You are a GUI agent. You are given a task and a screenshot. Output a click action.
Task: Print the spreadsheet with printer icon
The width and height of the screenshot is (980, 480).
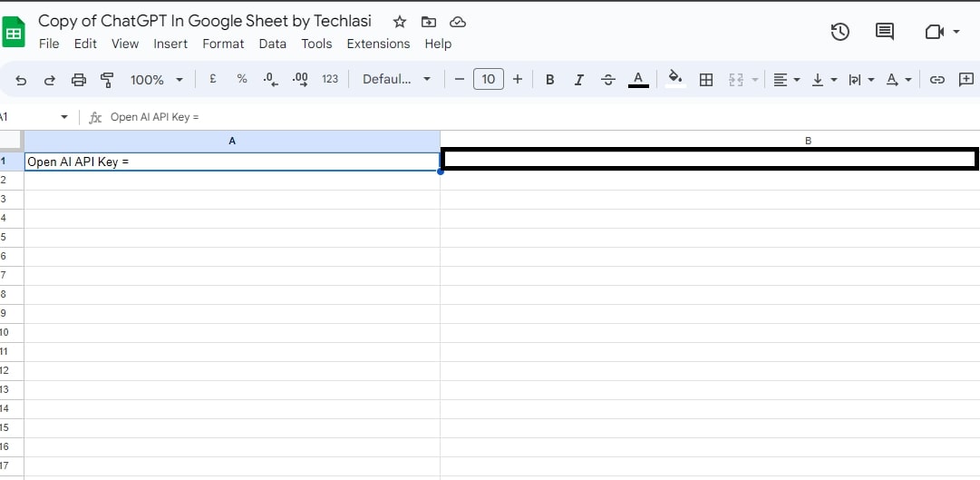[x=78, y=80]
